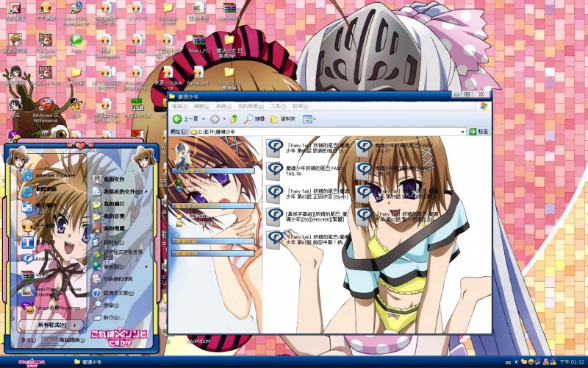The image size is (588, 368).
Task: Open 執行 (Run) dialog from Start menu
Action: [109, 318]
